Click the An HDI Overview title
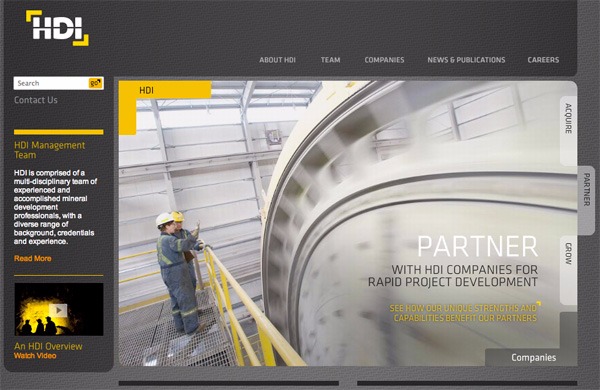600x390 pixels. tap(48, 346)
